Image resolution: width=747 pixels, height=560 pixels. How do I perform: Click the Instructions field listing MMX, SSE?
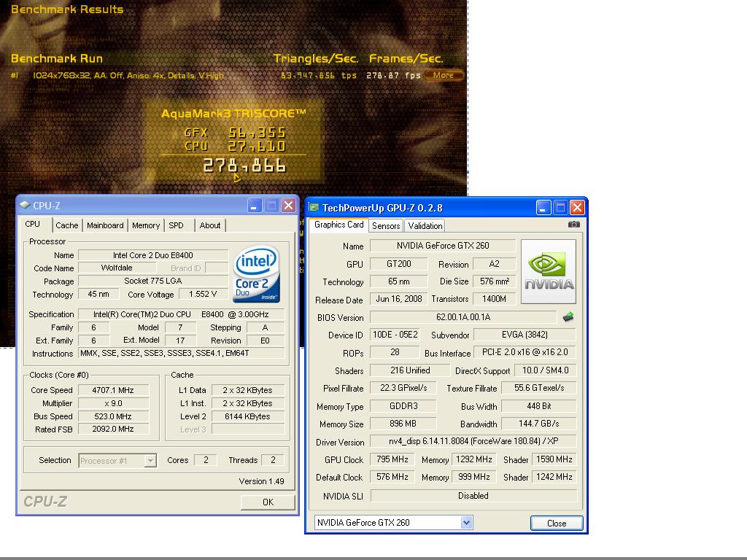click(182, 354)
